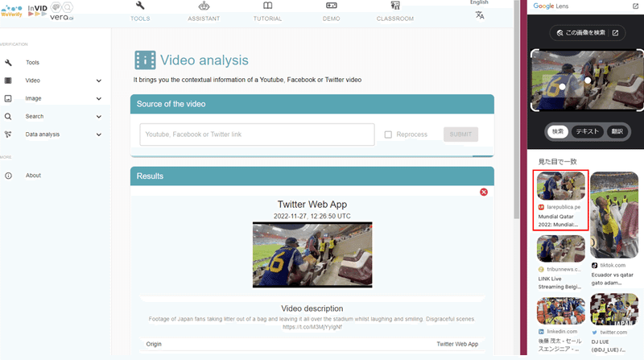This screenshot has height=360, width=644.
Task: Click the 見た目で一致 heading
Action: tap(557, 162)
